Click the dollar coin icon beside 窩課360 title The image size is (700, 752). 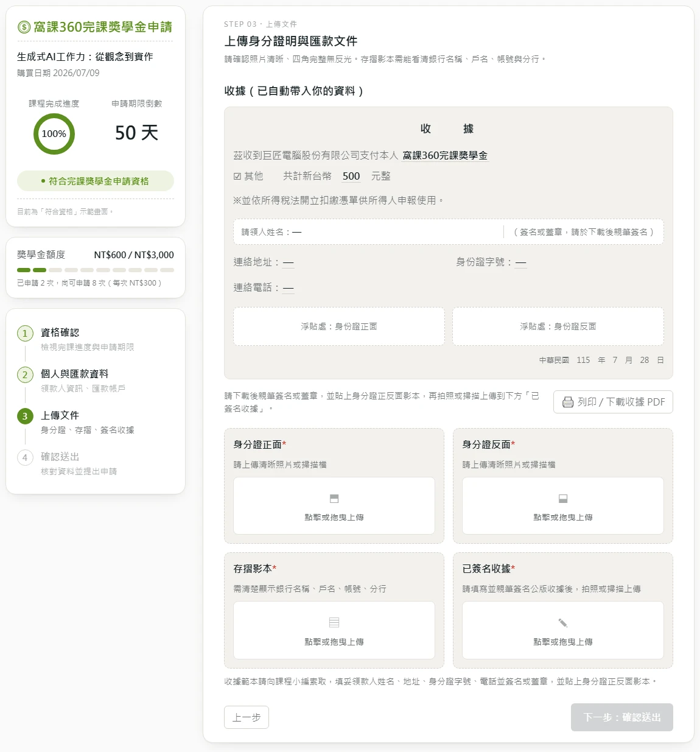click(x=24, y=27)
